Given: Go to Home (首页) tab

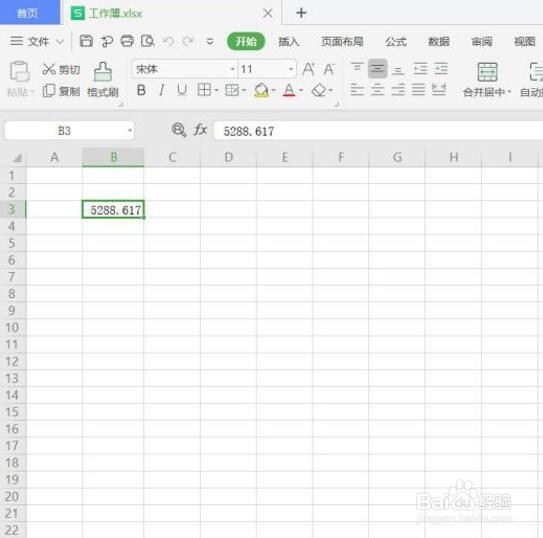Looking at the screenshot, I should tap(30, 12).
